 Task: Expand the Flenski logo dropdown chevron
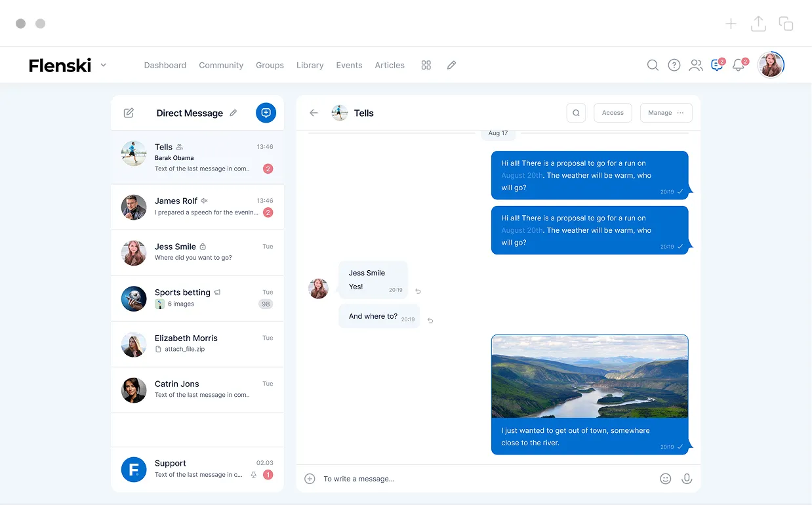pyautogui.click(x=104, y=65)
